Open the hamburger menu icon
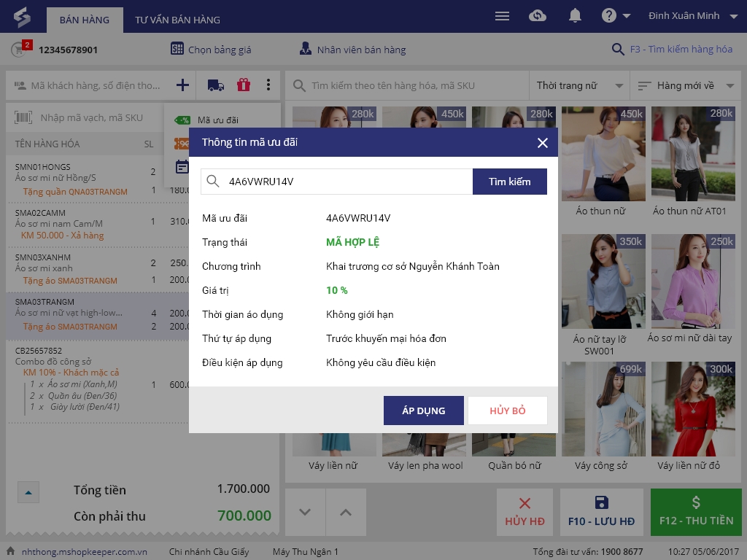Screen dimensions: 747x560 pyautogui.click(x=502, y=16)
